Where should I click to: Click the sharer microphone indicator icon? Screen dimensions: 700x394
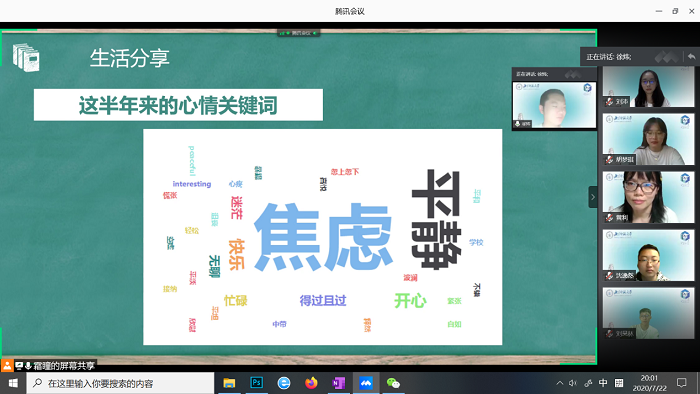click(x=28, y=366)
